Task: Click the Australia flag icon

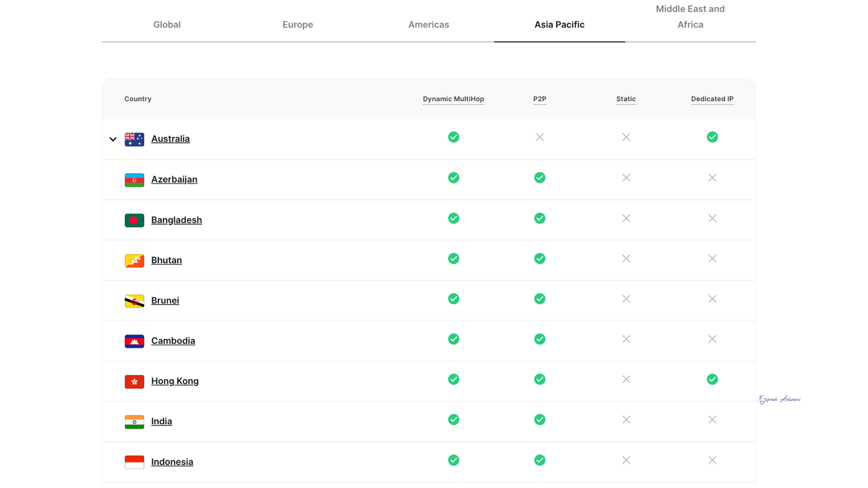Action: (134, 139)
